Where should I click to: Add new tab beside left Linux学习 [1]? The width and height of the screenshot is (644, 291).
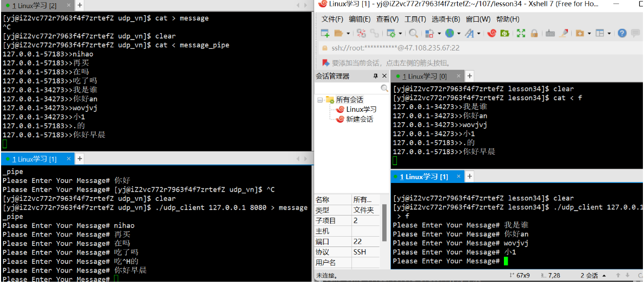(x=80, y=159)
